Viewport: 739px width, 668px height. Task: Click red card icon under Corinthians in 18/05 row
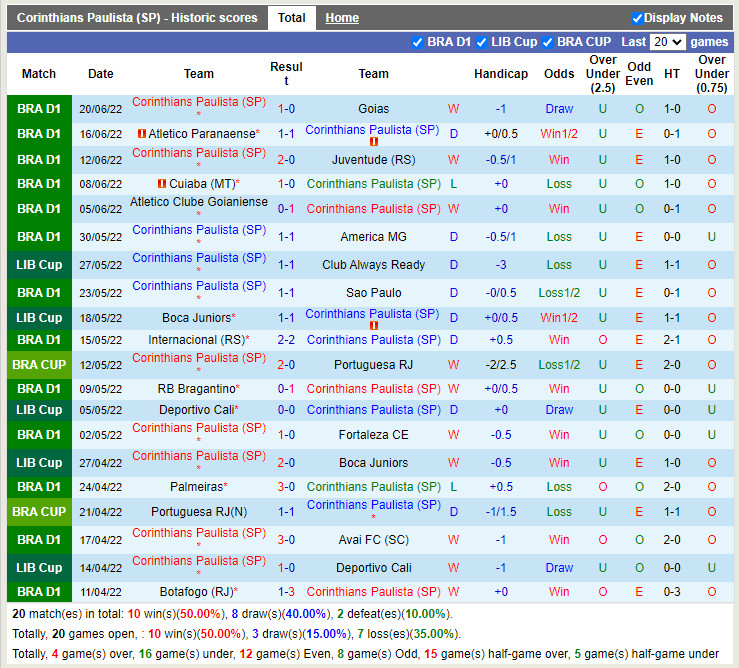[373, 326]
